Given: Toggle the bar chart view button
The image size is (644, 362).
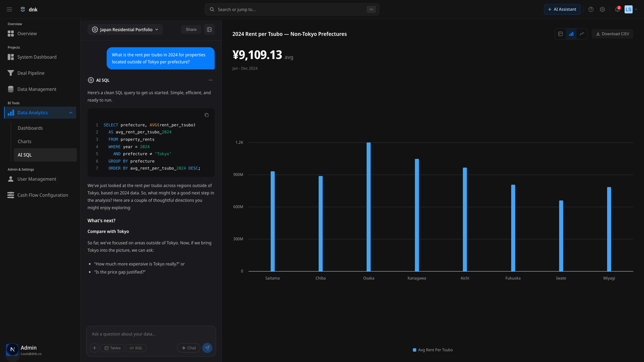Looking at the screenshot, I should click(x=571, y=34).
